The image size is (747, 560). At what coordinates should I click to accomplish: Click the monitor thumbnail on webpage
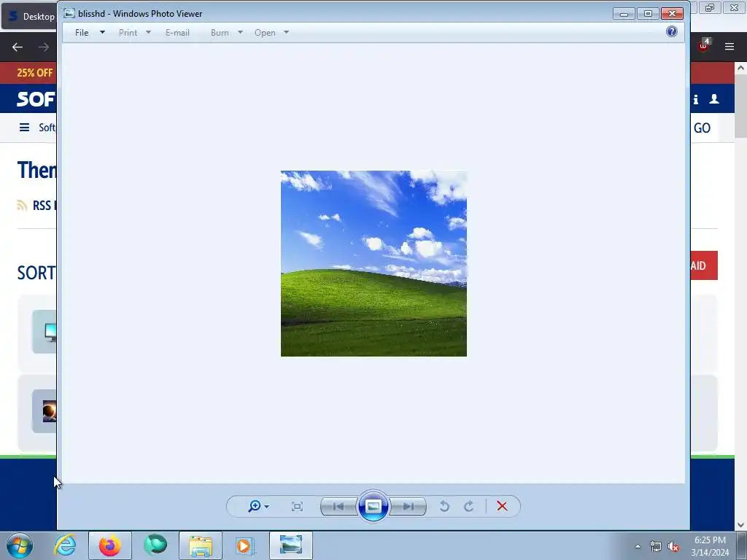pos(44,332)
